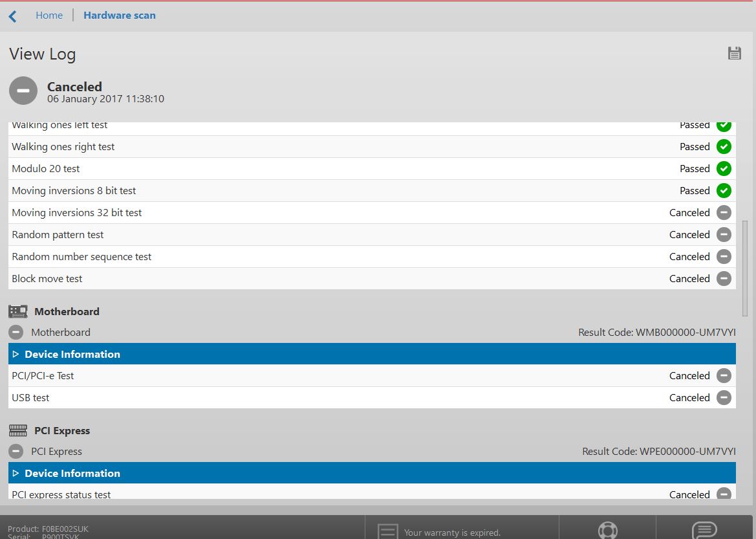756x539 pixels.
Task: Click the Motherboard section chip icon
Action: tap(18, 311)
